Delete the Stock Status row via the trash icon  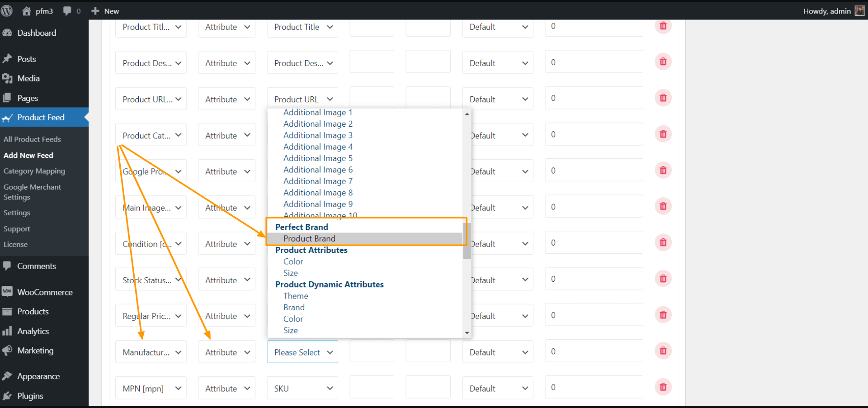[x=663, y=279]
